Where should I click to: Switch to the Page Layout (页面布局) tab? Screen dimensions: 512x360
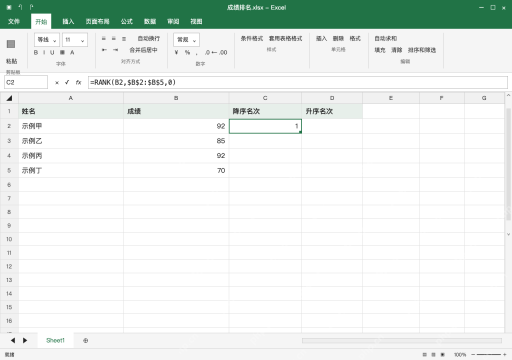point(97,22)
